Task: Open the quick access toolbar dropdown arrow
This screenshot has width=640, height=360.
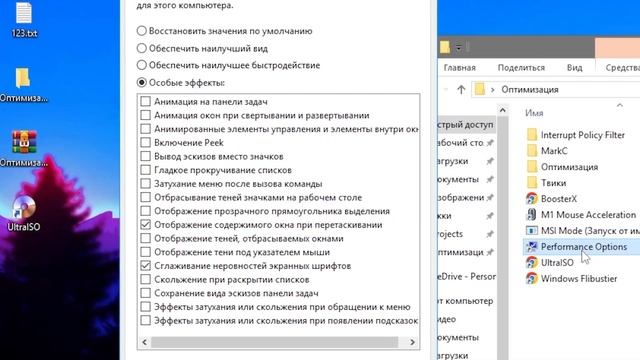Action: point(458,48)
